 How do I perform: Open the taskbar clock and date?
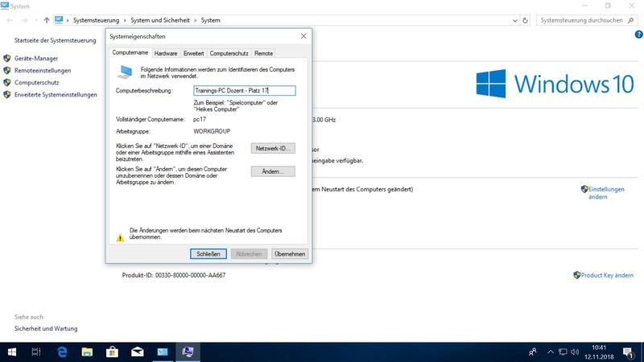pyautogui.click(x=599, y=352)
